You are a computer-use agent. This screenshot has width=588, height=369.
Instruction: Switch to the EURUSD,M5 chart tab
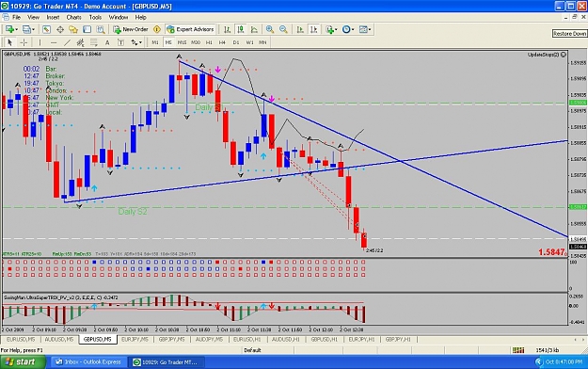tap(21, 339)
